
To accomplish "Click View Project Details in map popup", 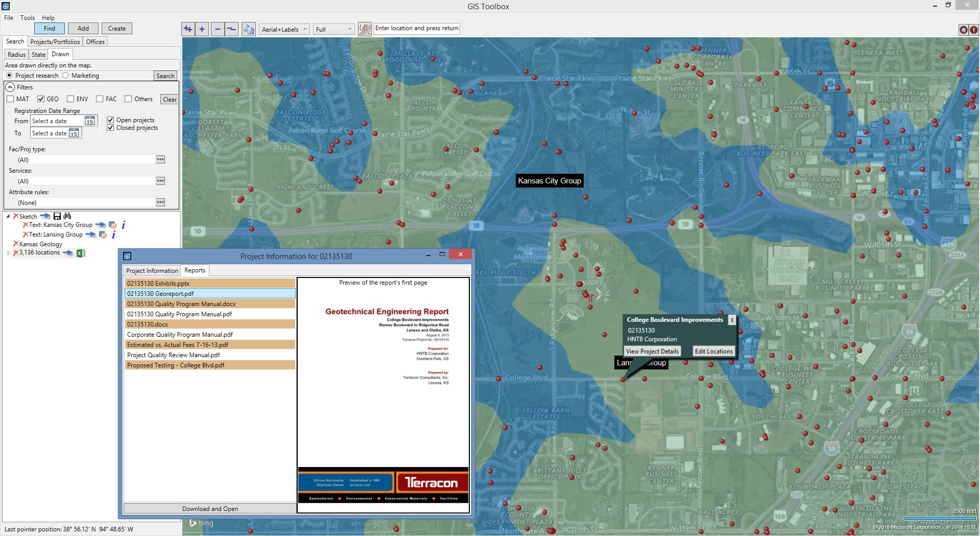I will coord(652,352).
